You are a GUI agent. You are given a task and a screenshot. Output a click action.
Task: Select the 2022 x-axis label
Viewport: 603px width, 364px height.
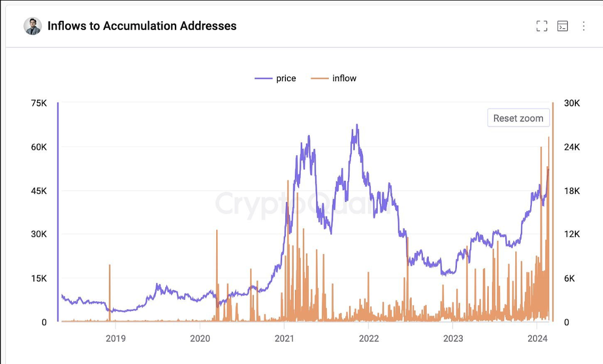369,338
